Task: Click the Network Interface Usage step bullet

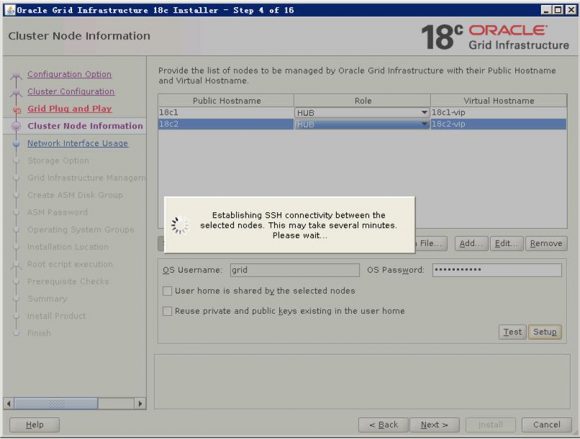Action: click(16, 143)
